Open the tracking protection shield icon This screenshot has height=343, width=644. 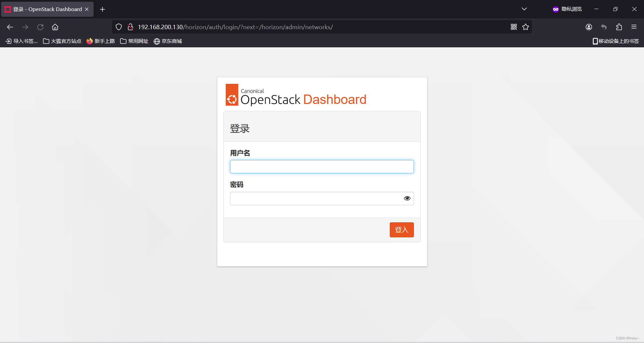(x=119, y=27)
